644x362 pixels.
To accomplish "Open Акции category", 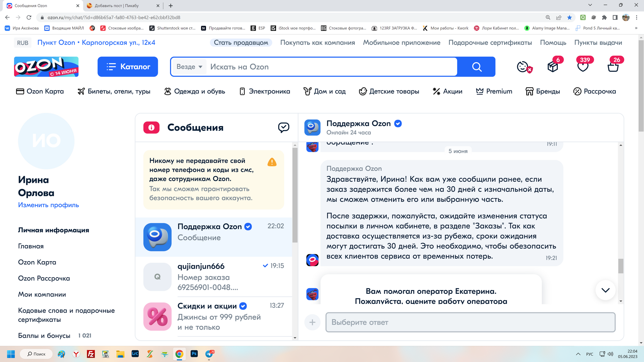I will tap(447, 91).
